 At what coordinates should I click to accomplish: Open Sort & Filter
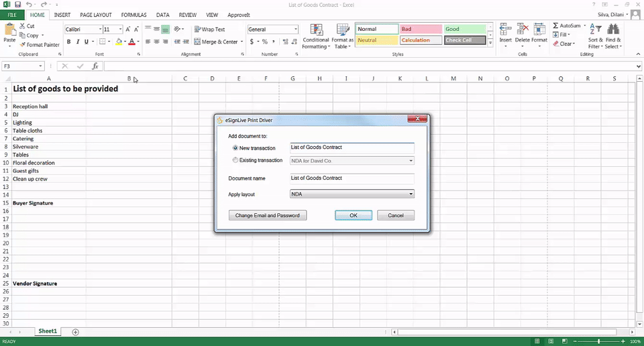pos(595,36)
